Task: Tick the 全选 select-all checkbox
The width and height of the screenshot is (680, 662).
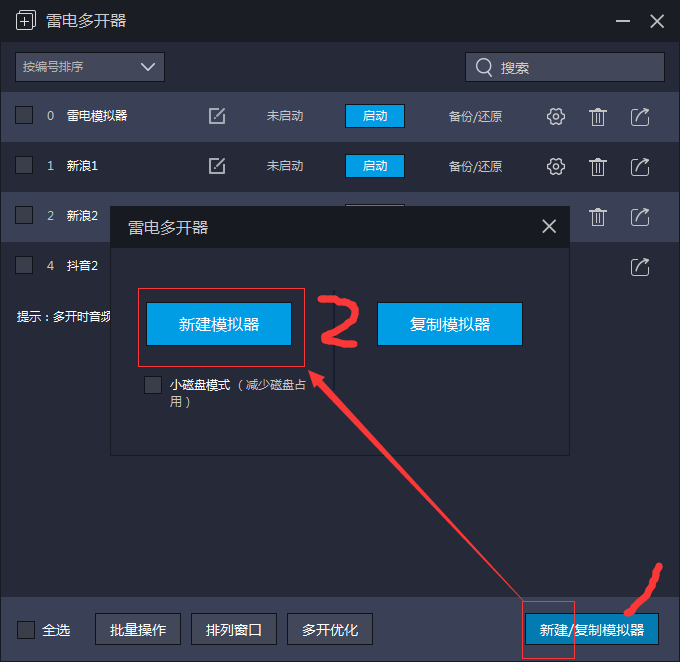Action: [26, 629]
